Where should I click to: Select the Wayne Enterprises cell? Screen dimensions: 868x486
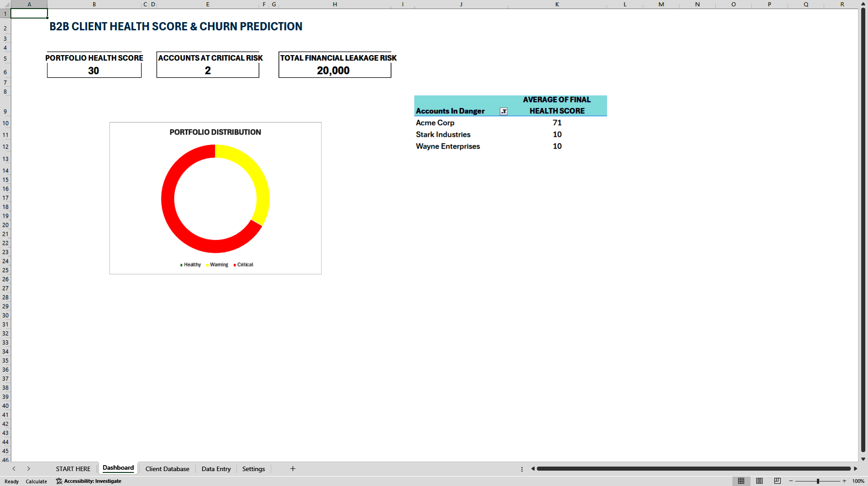pos(461,146)
